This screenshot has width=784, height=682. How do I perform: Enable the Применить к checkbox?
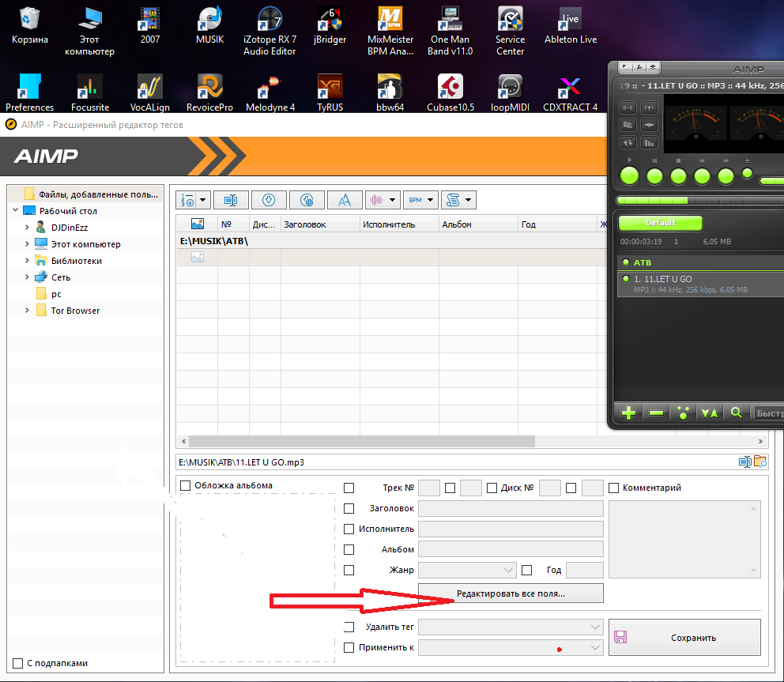pyautogui.click(x=349, y=647)
